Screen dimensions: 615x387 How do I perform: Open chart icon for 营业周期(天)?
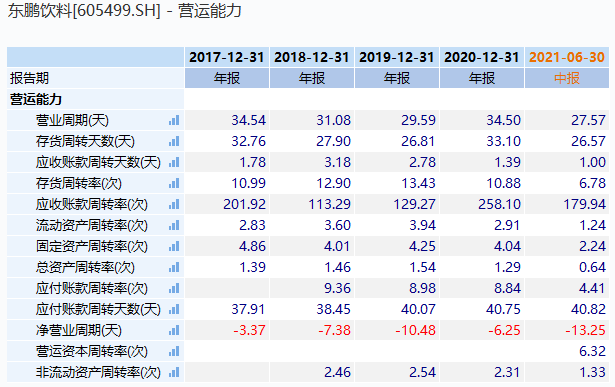coord(174,120)
